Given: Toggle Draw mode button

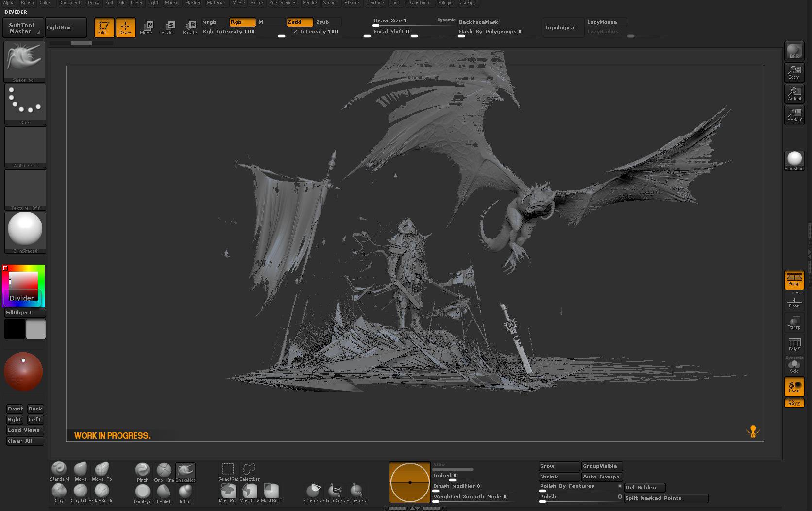Looking at the screenshot, I should pyautogui.click(x=125, y=28).
